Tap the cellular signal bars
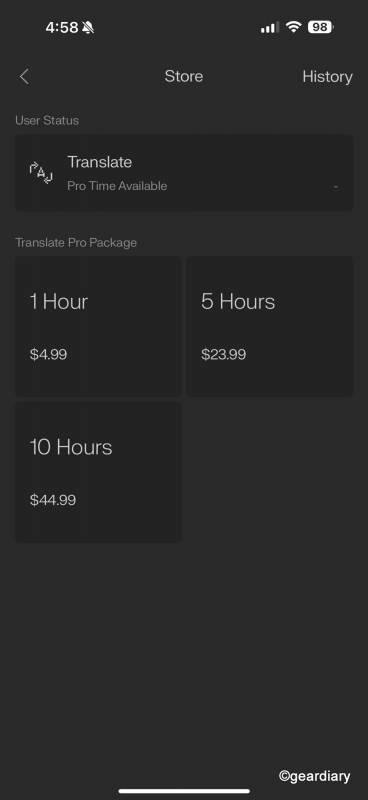The height and width of the screenshot is (800, 368). [x=269, y=28]
